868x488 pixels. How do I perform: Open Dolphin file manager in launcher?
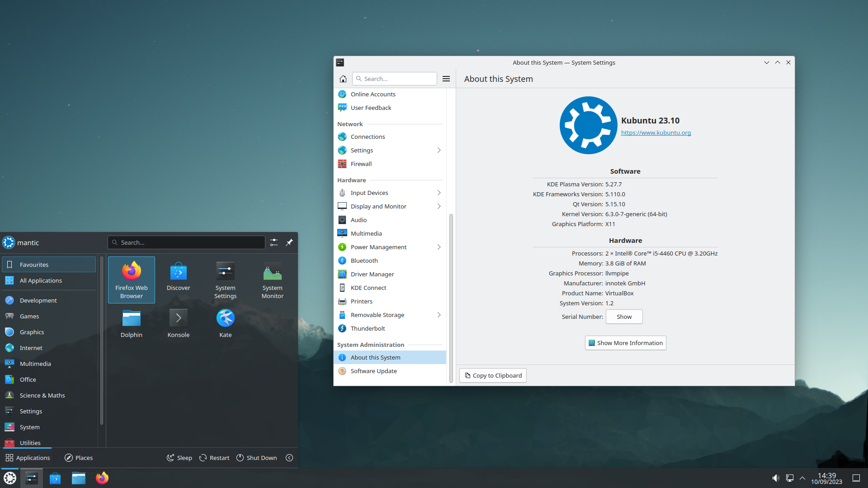pos(131,323)
